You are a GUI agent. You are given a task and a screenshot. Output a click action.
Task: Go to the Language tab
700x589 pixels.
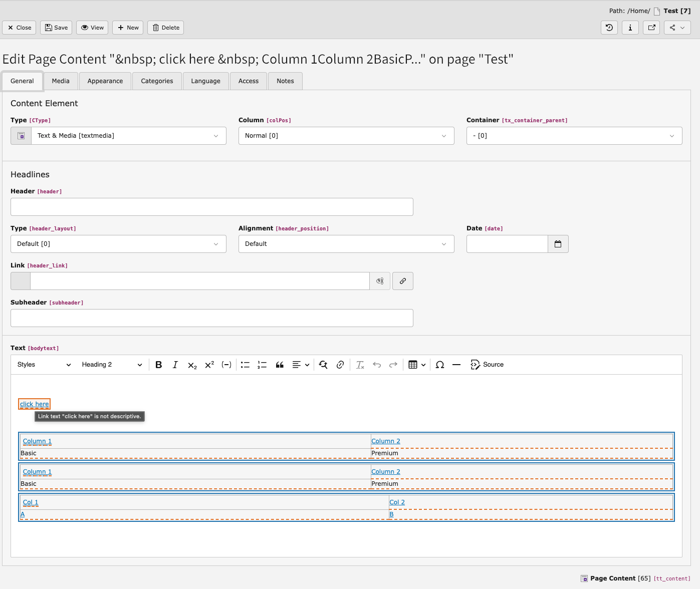click(x=205, y=81)
